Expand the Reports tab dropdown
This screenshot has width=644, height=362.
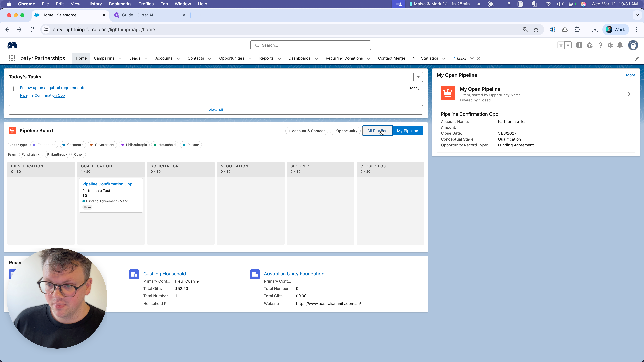[x=280, y=59]
